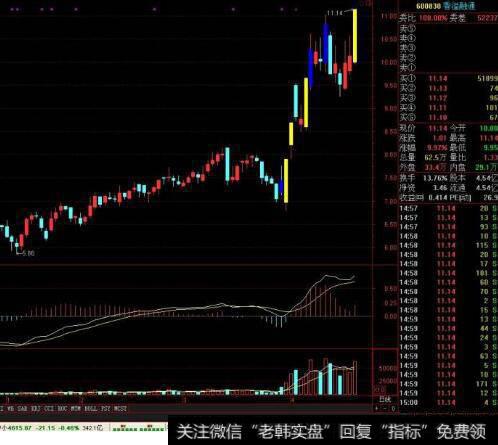
Task: Click the latest volume bar in volume panel
Action: click(x=355, y=378)
